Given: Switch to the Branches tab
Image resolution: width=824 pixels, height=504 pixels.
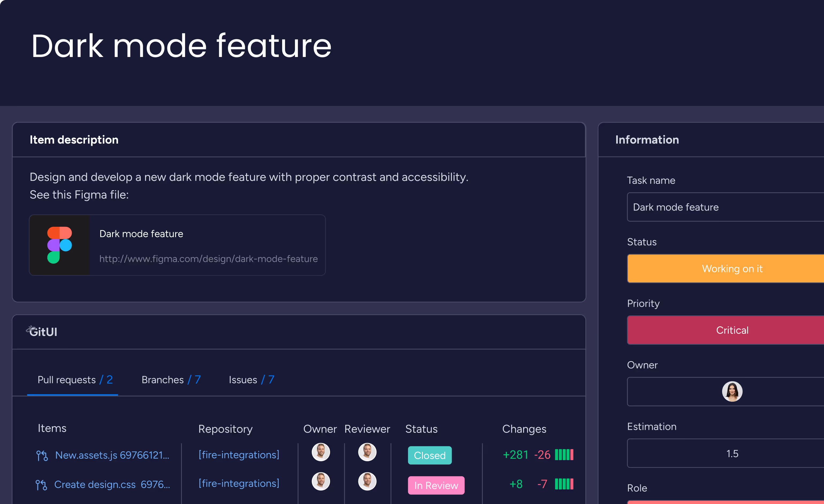Looking at the screenshot, I should pos(171,380).
